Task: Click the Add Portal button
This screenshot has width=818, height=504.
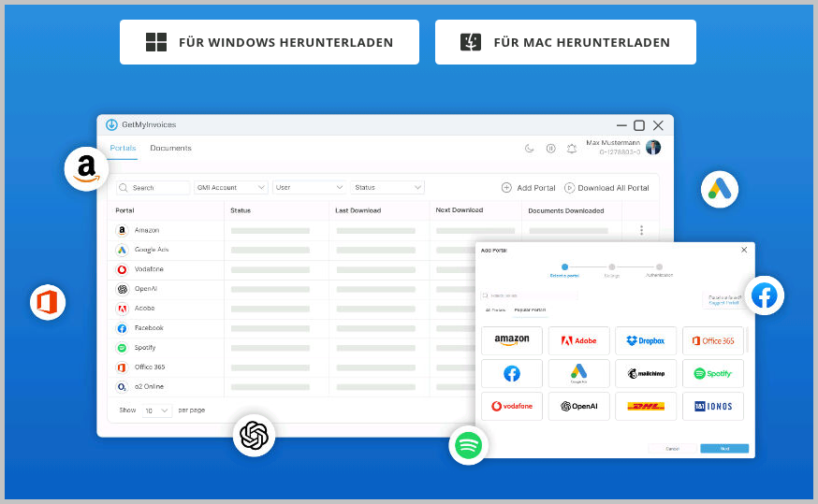Action: 529,188
